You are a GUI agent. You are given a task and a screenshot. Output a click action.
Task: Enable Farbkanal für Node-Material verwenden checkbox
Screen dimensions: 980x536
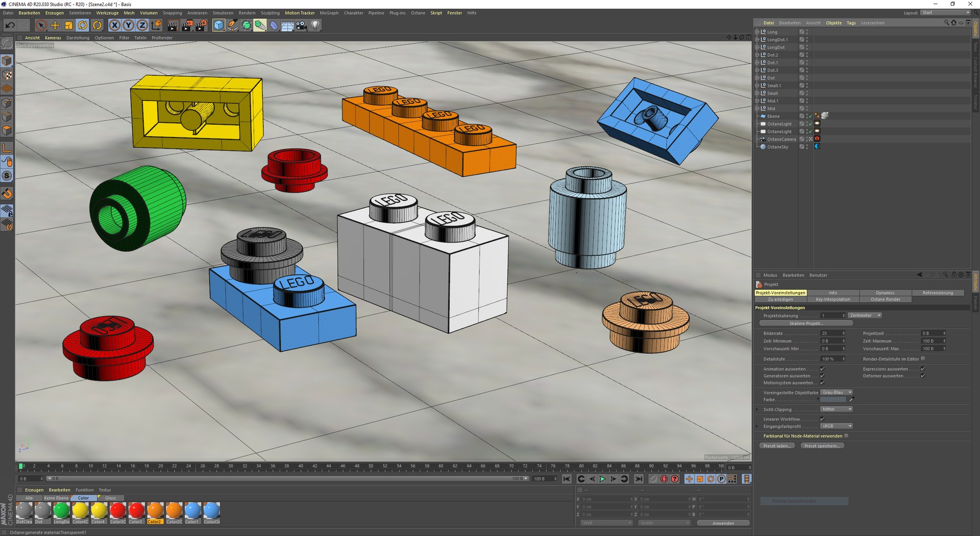846,436
